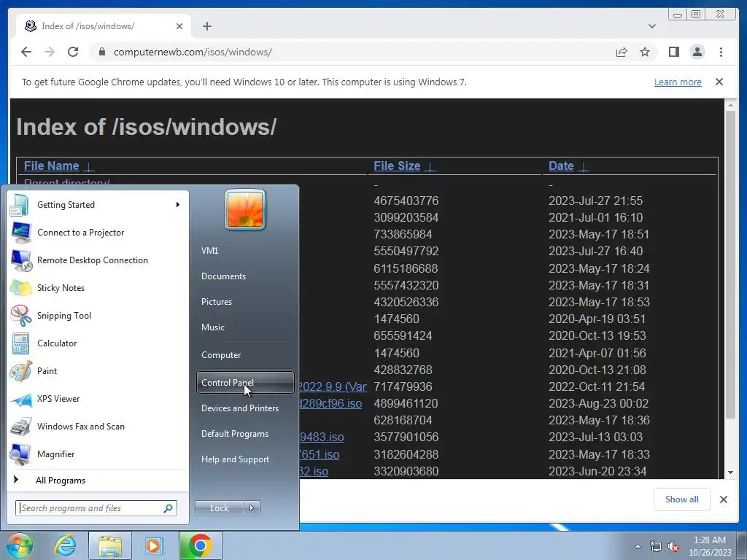The width and height of the screenshot is (747, 560).
Task: Click the Lock button
Action: (x=219, y=508)
